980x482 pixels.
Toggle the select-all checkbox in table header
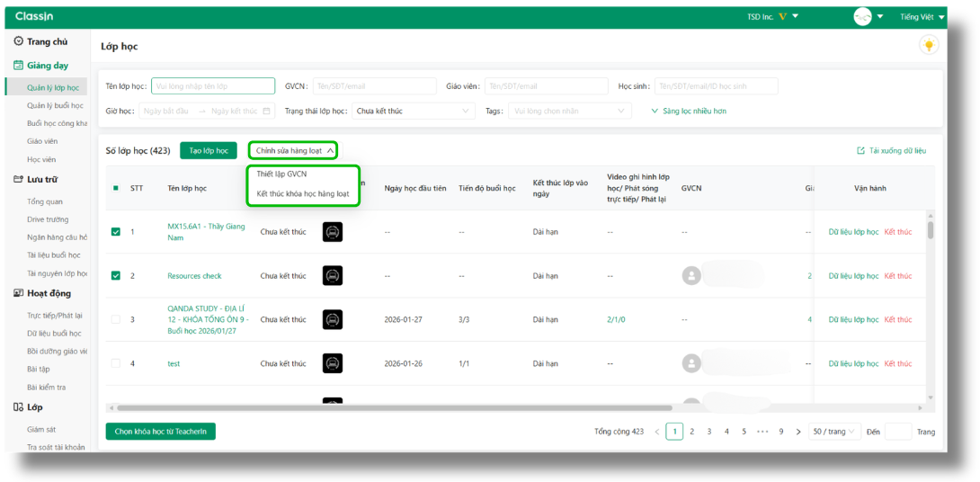[x=115, y=188]
